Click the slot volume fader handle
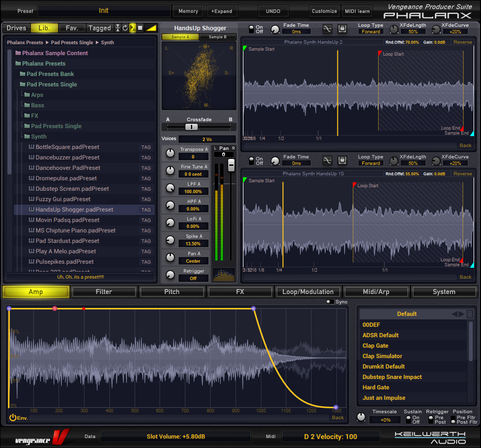 point(231,165)
